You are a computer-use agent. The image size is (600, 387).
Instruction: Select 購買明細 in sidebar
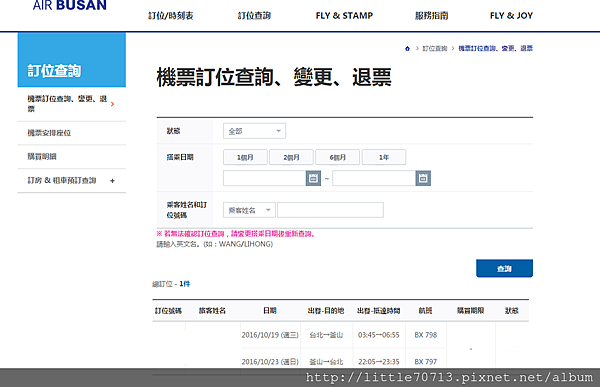(42, 157)
